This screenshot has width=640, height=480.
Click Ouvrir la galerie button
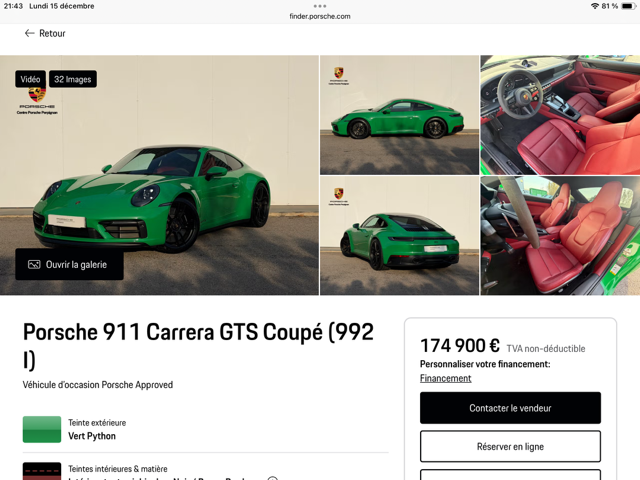(x=69, y=264)
